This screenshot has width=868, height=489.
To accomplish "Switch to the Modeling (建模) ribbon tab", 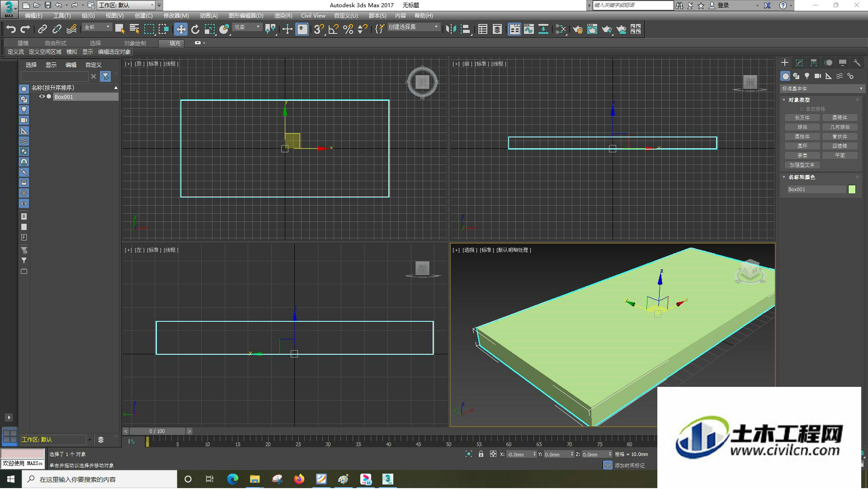I will [23, 43].
